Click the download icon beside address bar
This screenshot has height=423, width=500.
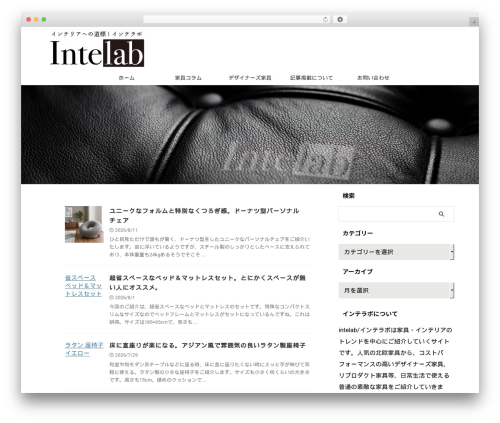(x=340, y=20)
